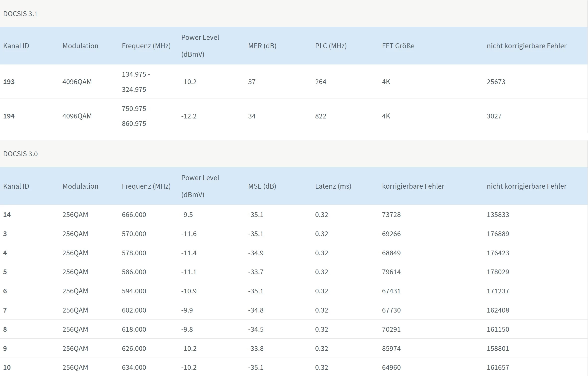Click MSE value -34.5 for channel 8
The width and height of the screenshot is (588, 376).
[x=256, y=329]
